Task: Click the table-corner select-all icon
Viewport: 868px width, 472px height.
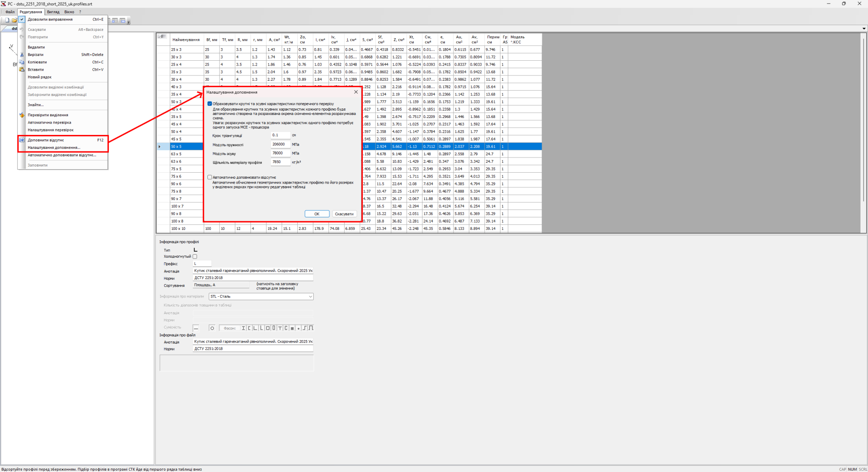Action: 163,37
